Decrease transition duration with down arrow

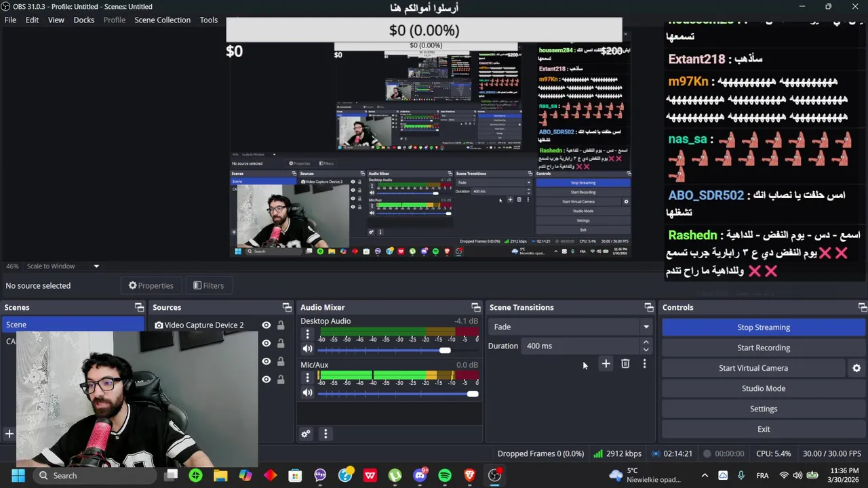tap(646, 350)
